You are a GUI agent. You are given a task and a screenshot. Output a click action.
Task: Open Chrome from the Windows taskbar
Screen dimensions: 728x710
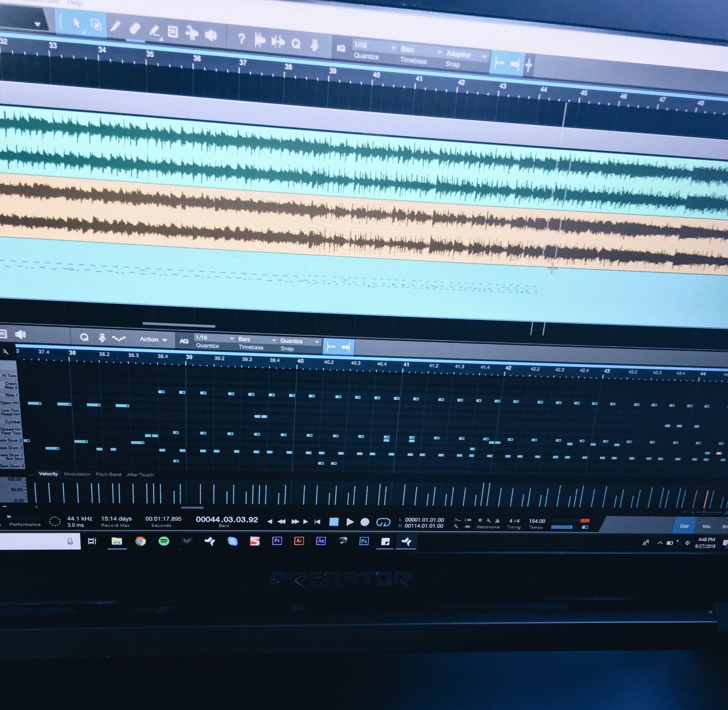coord(140,541)
